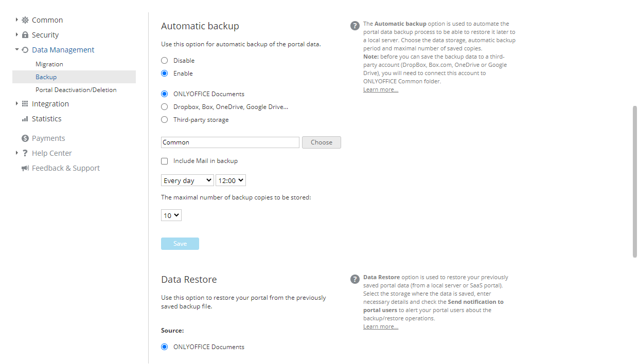The width and height of the screenshot is (638, 364).
Task: Open the backup time dropdown showing 12:00
Action: pos(231,180)
